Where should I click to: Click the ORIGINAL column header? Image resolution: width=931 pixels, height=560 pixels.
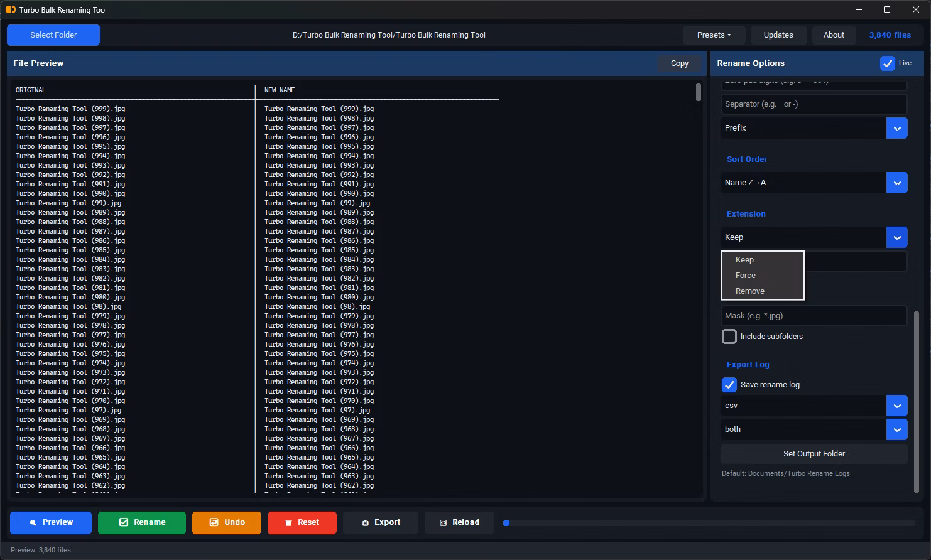tap(31, 90)
